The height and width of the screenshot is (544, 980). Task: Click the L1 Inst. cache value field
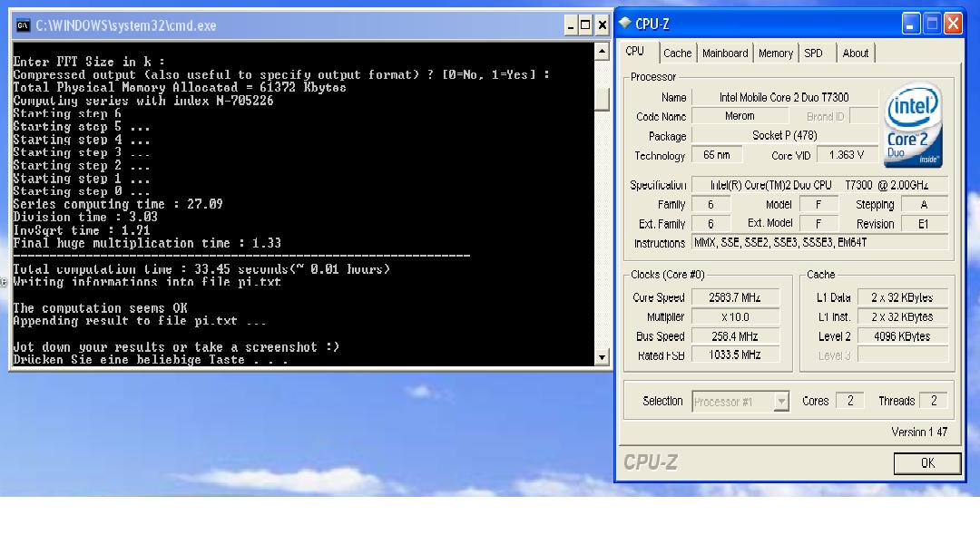(x=903, y=317)
